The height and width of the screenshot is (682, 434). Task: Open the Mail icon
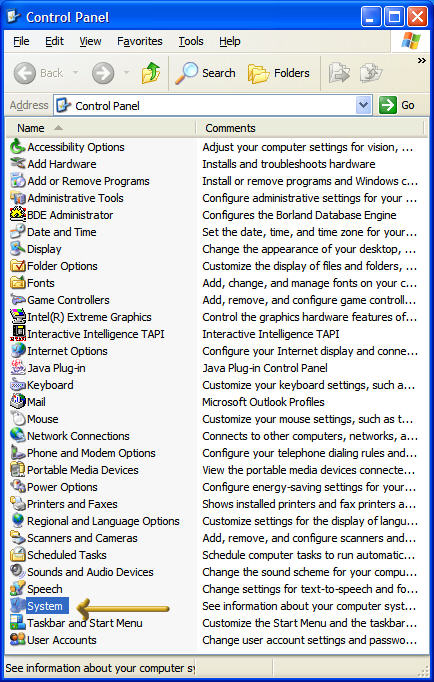coord(18,401)
